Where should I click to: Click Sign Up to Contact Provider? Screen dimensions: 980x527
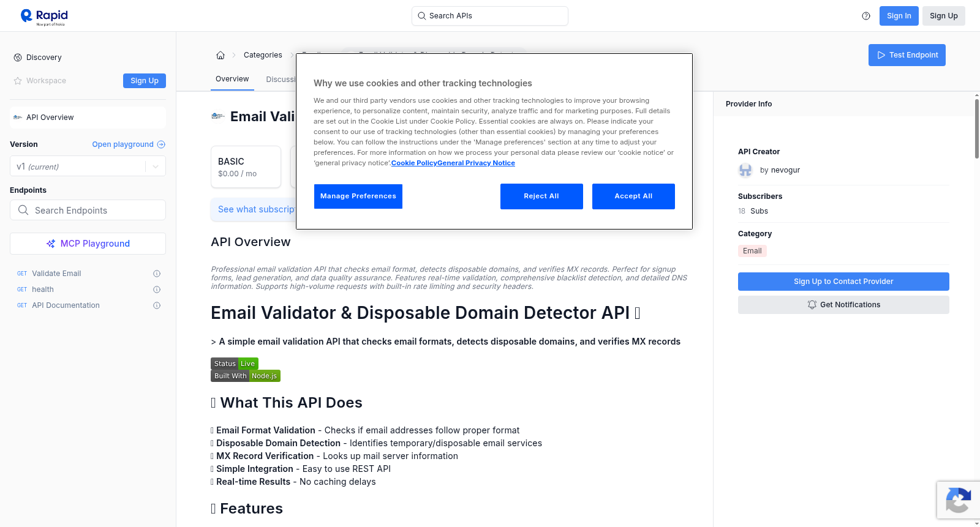(843, 282)
